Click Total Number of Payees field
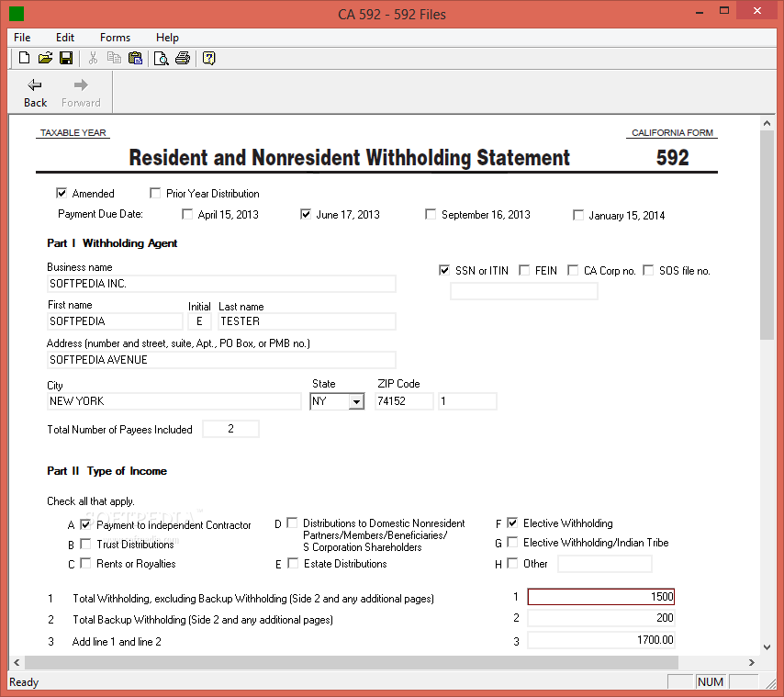 pos(230,429)
